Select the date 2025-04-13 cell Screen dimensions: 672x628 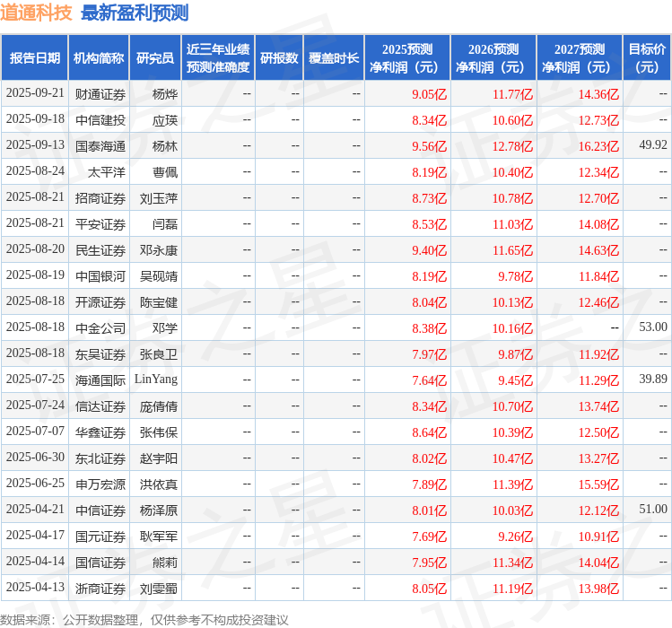[x=35, y=587]
